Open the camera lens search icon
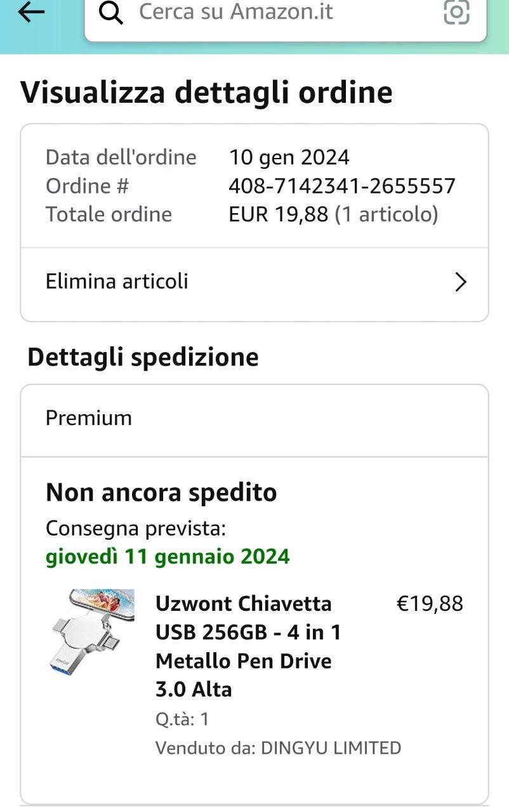 (456, 12)
